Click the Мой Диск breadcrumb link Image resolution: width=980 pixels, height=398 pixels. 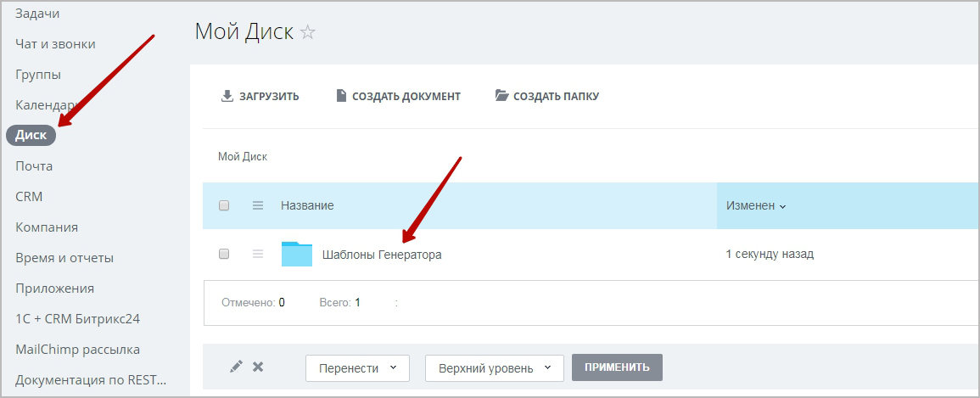(x=243, y=157)
